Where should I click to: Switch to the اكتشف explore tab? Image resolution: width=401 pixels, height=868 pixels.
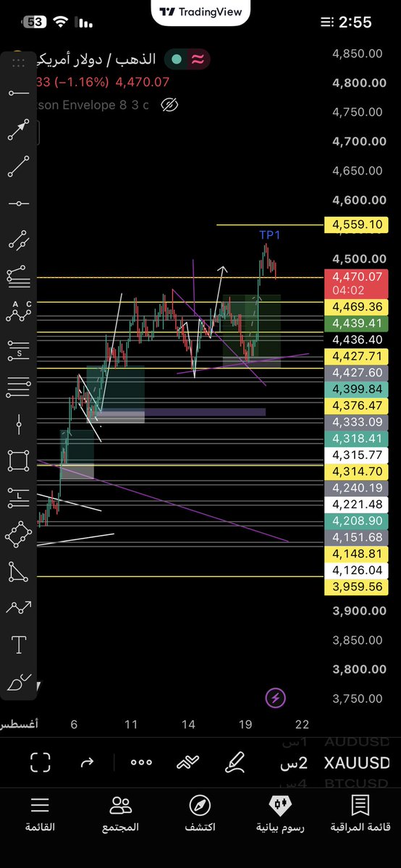tap(200, 814)
